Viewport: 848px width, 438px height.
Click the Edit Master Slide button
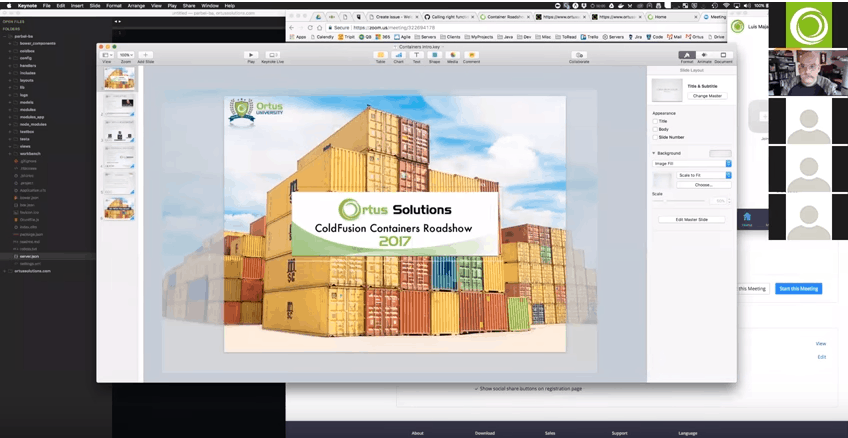[x=692, y=220]
